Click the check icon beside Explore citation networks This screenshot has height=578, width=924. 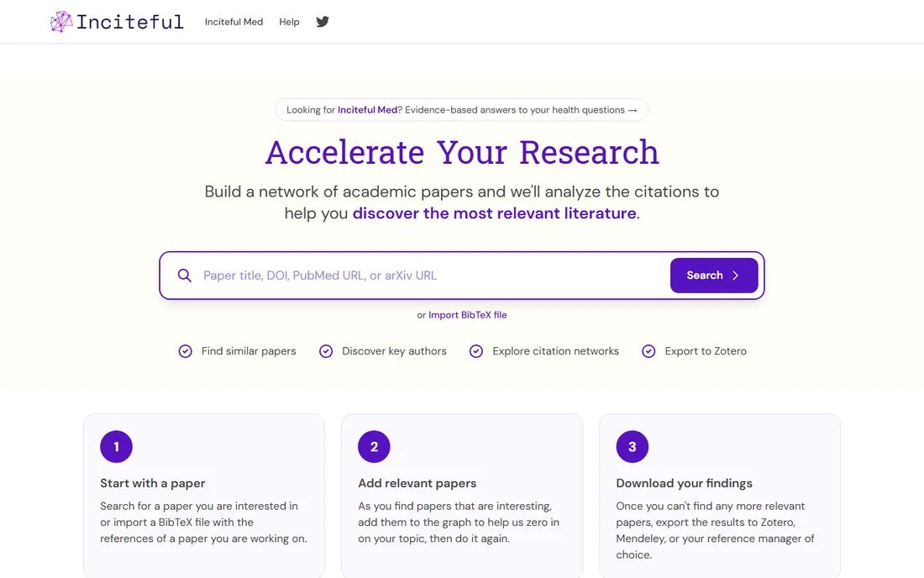pyautogui.click(x=476, y=351)
